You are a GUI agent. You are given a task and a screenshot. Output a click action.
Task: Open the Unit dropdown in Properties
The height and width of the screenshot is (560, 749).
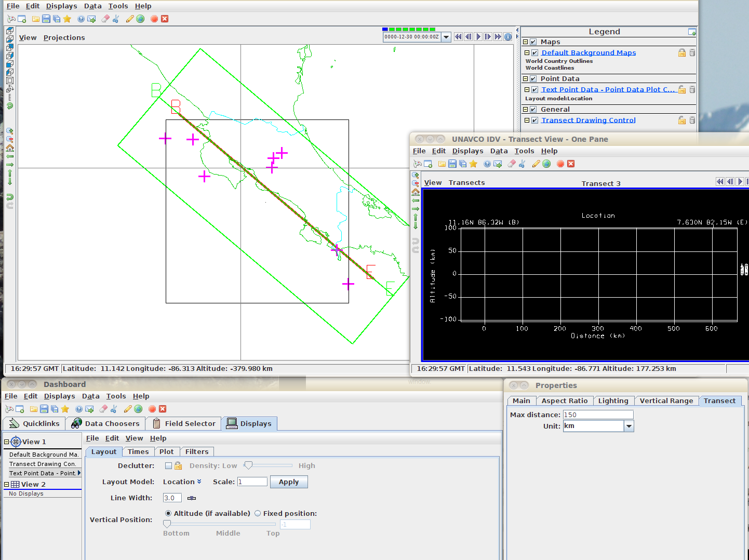(x=629, y=426)
